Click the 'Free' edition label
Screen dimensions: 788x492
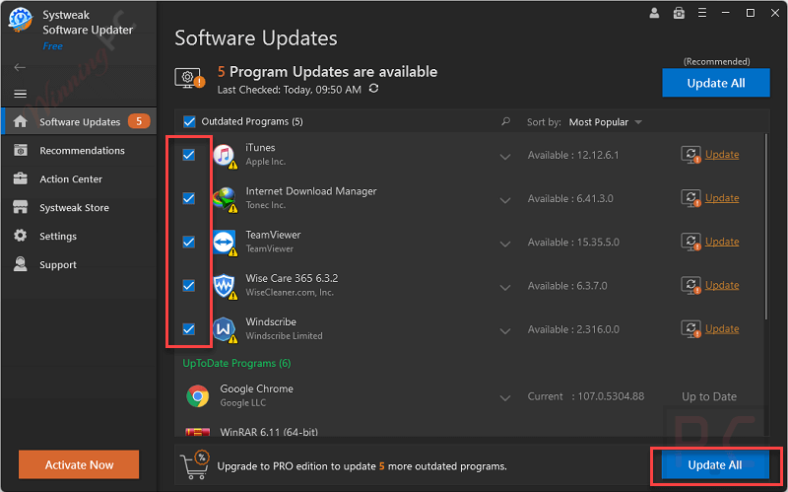coord(53,46)
